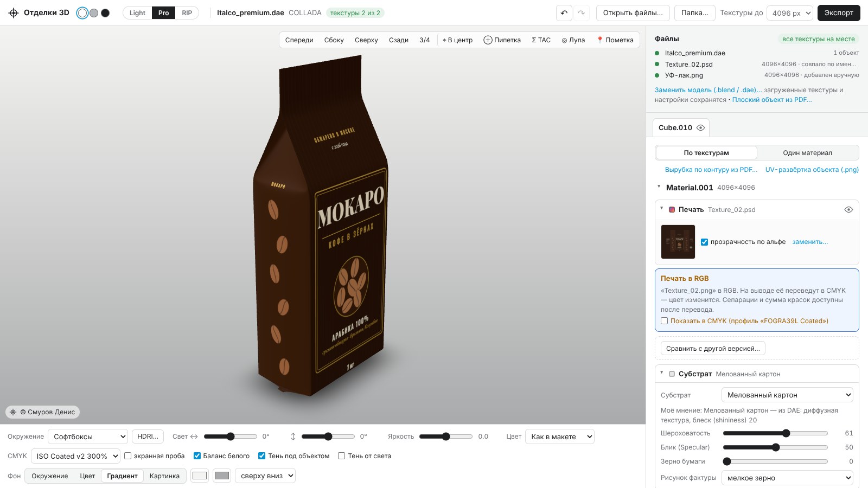Activate the Пипетка eyedropper tool

coord(502,40)
